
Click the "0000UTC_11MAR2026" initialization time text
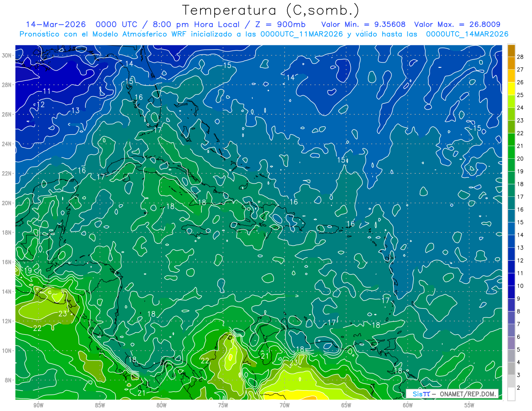click(x=301, y=34)
